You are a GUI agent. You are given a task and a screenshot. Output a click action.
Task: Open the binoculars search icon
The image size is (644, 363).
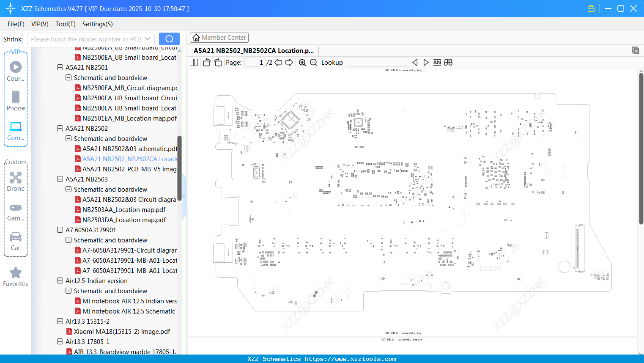tap(448, 63)
